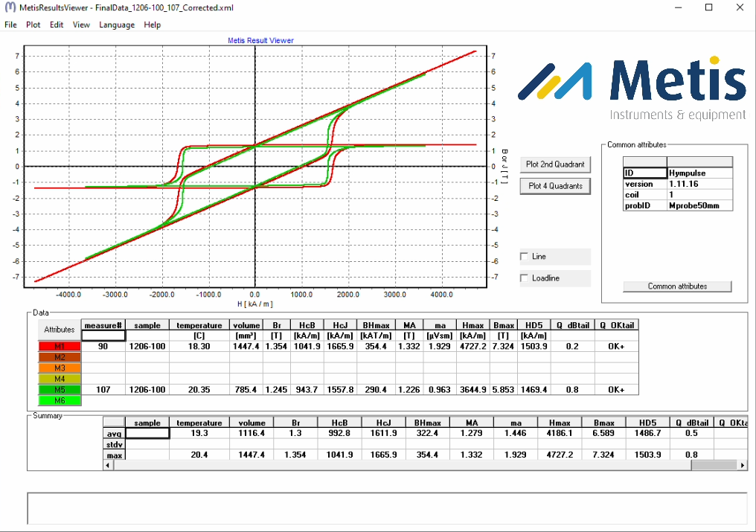Click the empty measure# input cell

click(x=103, y=336)
